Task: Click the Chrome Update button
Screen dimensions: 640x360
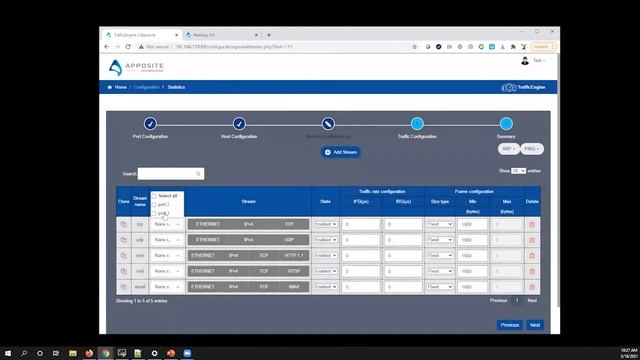Action: [x=543, y=47]
